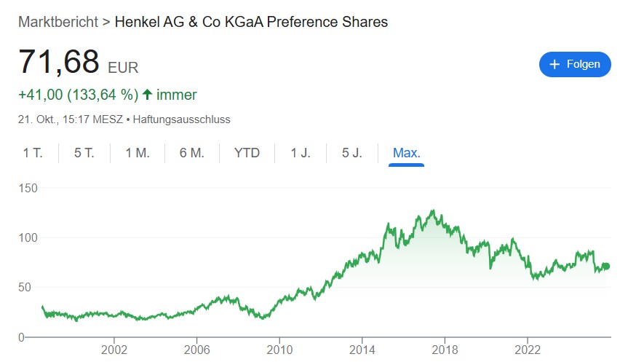Image resolution: width=644 pixels, height=362 pixels.
Task: Click the Henkel AG & Co KGaA title
Action: point(251,22)
